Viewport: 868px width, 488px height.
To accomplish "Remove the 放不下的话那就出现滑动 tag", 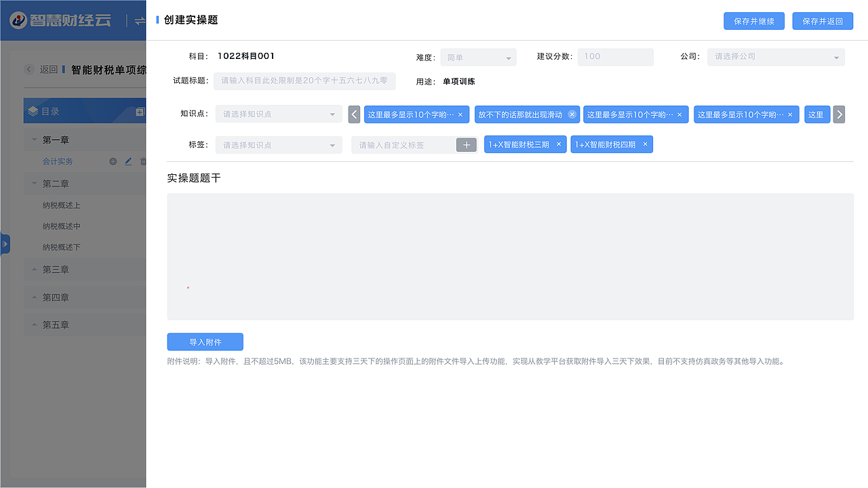I will coord(572,114).
